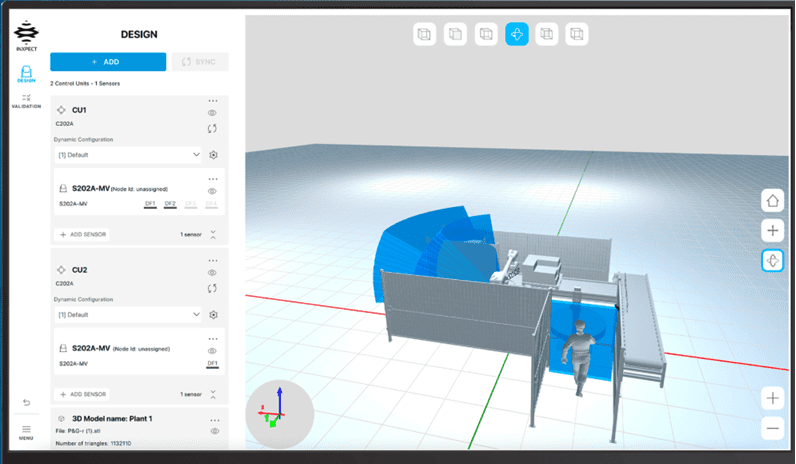Open options menu for CU2 S202A-MV sensor
Viewport: 796px width, 464px height.
(x=213, y=339)
